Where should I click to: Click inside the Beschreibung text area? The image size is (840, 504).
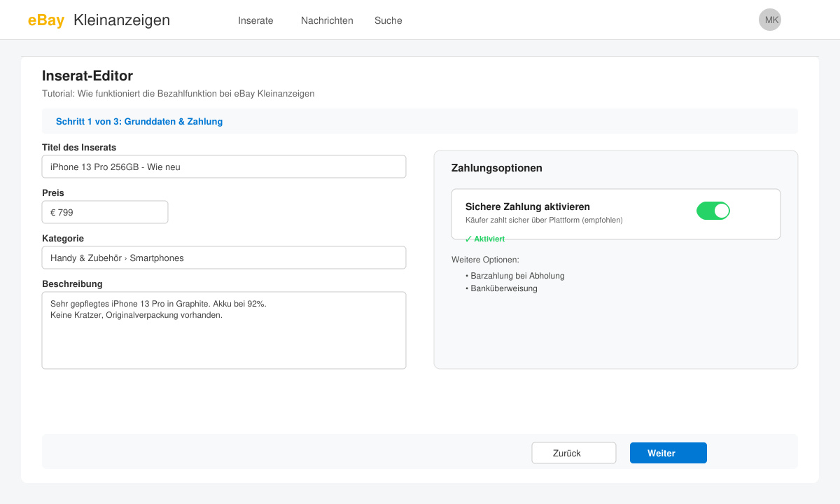point(224,330)
